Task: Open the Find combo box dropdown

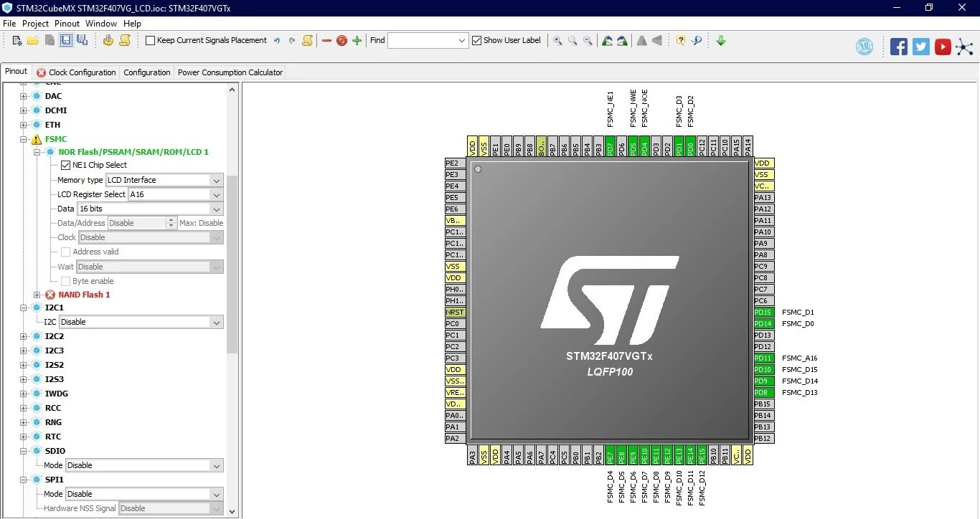Action: (x=462, y=41)
